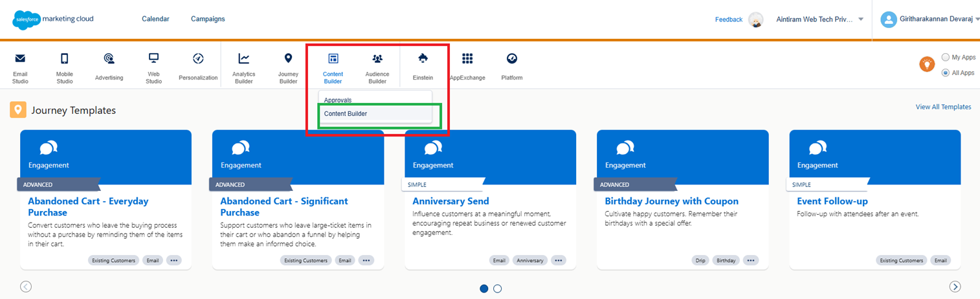Expand the Aintiram Web Tech account dropdown
This screenshot has width=980, height=299.
860,19
